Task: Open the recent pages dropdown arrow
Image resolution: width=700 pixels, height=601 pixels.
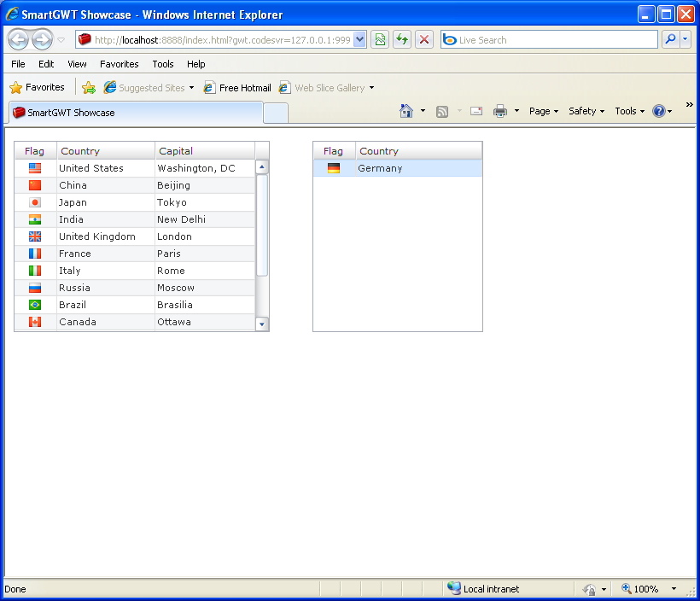Action: [61, 40]
